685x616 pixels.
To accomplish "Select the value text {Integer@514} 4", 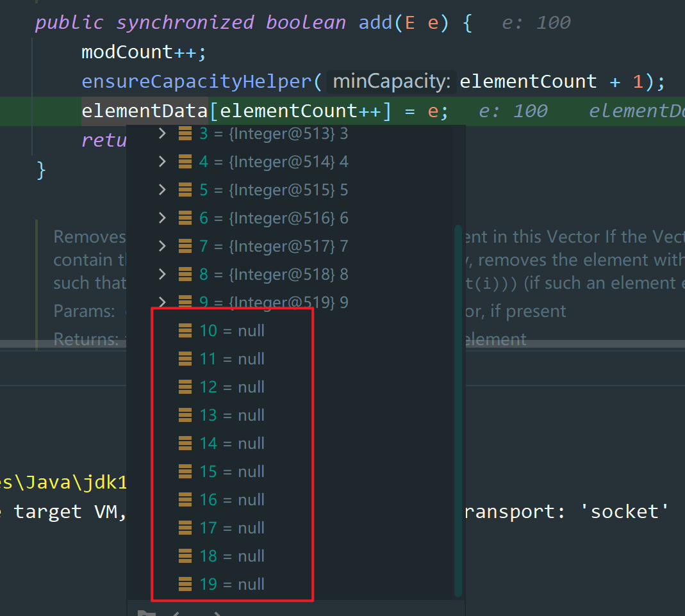I will (x=288, y=162).
